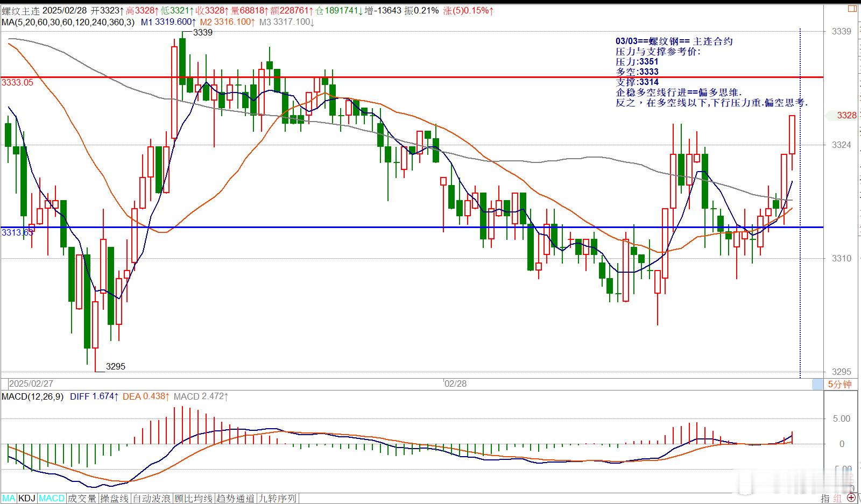Select the 趋势通道 indicator tab

tap(236, 499)
